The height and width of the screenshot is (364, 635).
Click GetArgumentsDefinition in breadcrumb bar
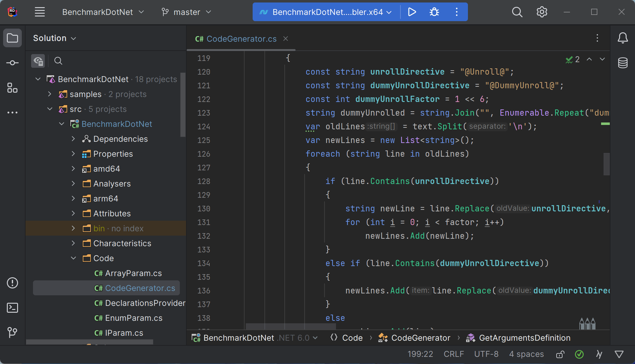click(x=525, y=338)
